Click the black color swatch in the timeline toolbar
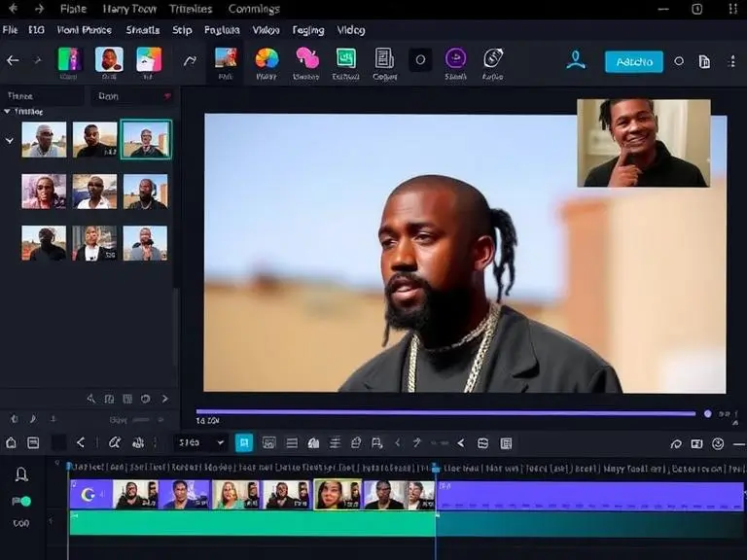747x560 pixels. [x=58, y=443]
